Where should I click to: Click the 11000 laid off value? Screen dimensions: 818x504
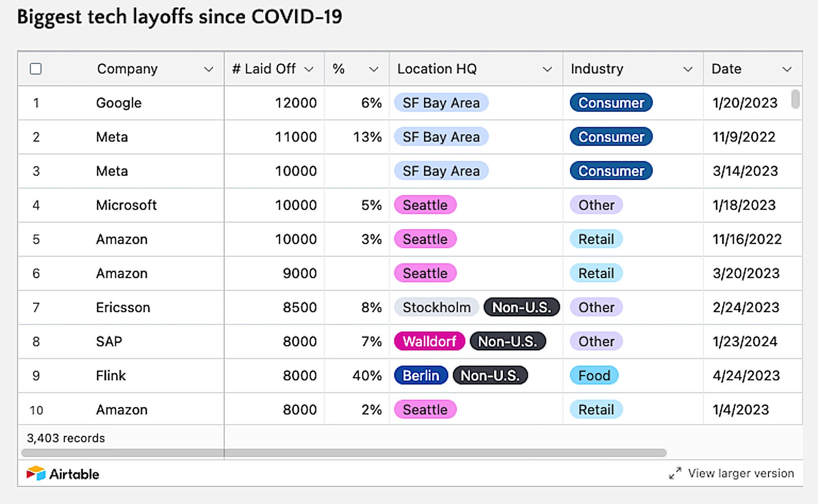tap(296, 137)
